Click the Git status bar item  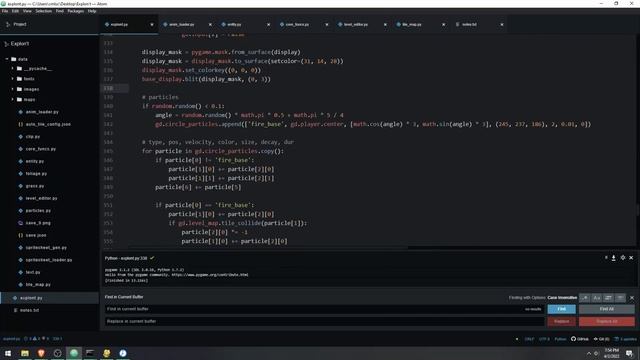coord(602,339)
